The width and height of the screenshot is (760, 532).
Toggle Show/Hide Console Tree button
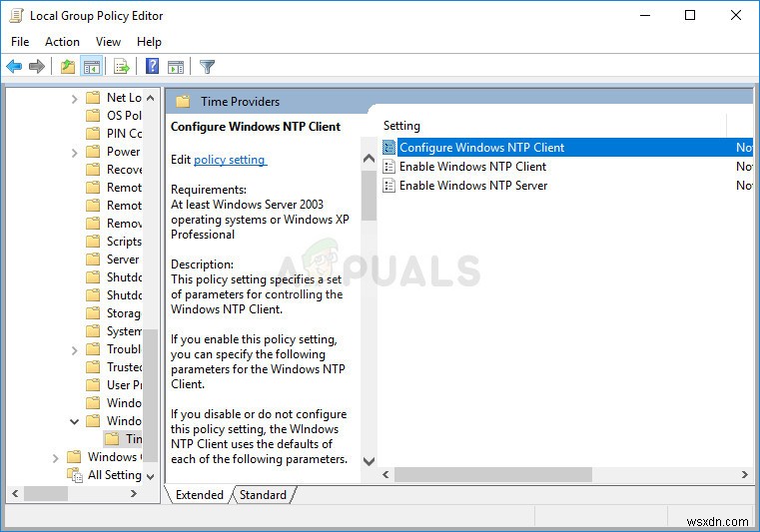click(x=92, y=66)
